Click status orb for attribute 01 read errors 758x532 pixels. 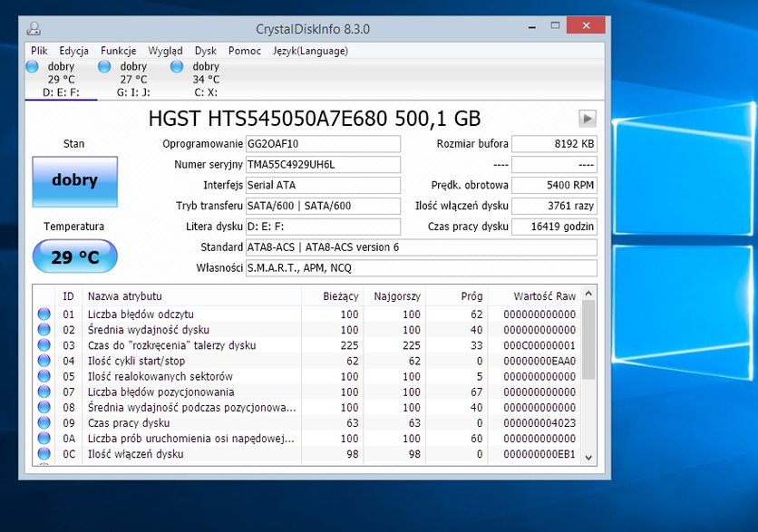coord(44,314)
